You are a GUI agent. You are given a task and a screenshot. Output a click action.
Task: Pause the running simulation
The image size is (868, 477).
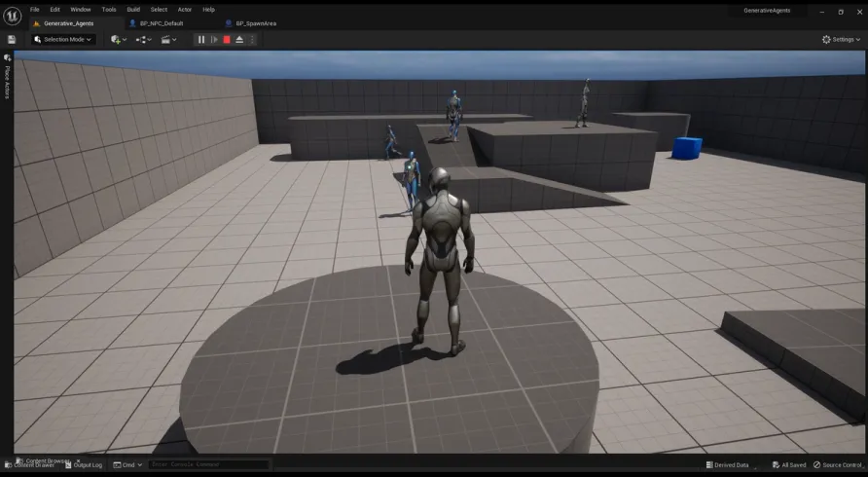tap(201, 40)
